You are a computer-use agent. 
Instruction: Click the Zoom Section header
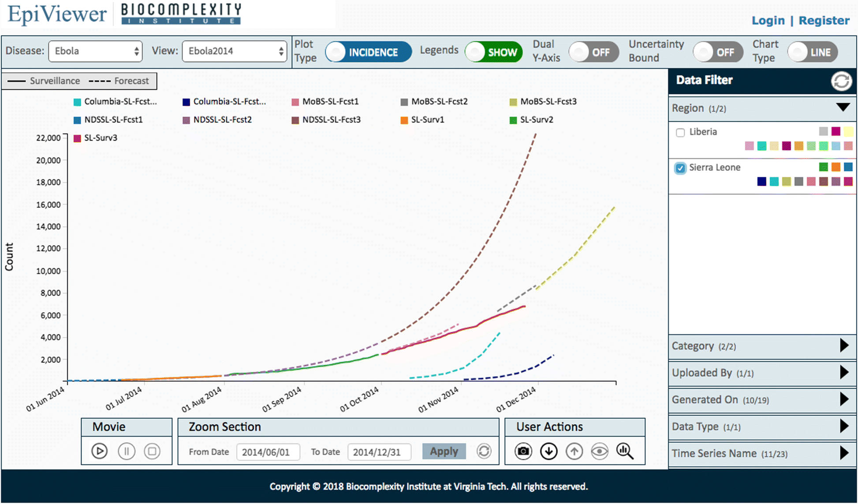(x=338, y=427)
